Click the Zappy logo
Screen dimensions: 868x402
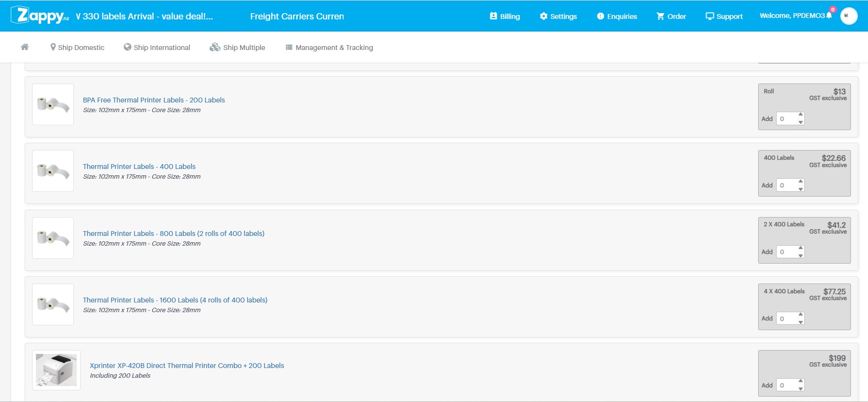(x=40, y=16)
